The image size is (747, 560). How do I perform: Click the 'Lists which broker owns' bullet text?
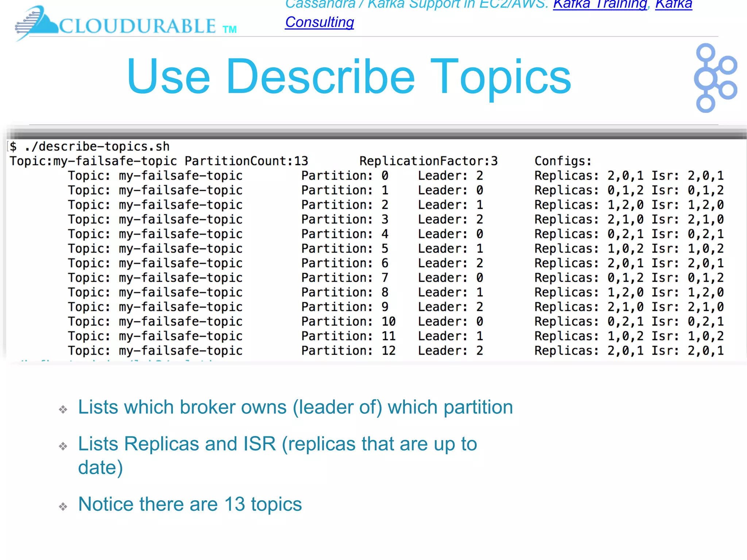tap(295, 407)
